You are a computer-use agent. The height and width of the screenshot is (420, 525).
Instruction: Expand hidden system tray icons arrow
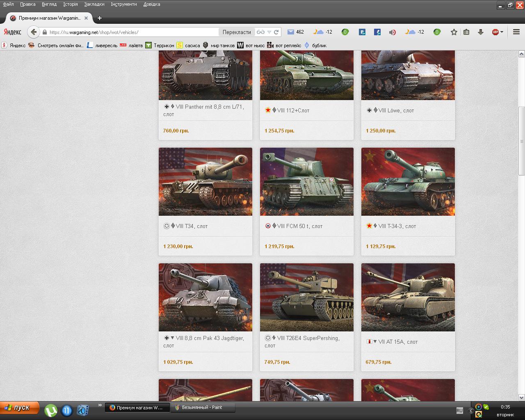(470, 410)
